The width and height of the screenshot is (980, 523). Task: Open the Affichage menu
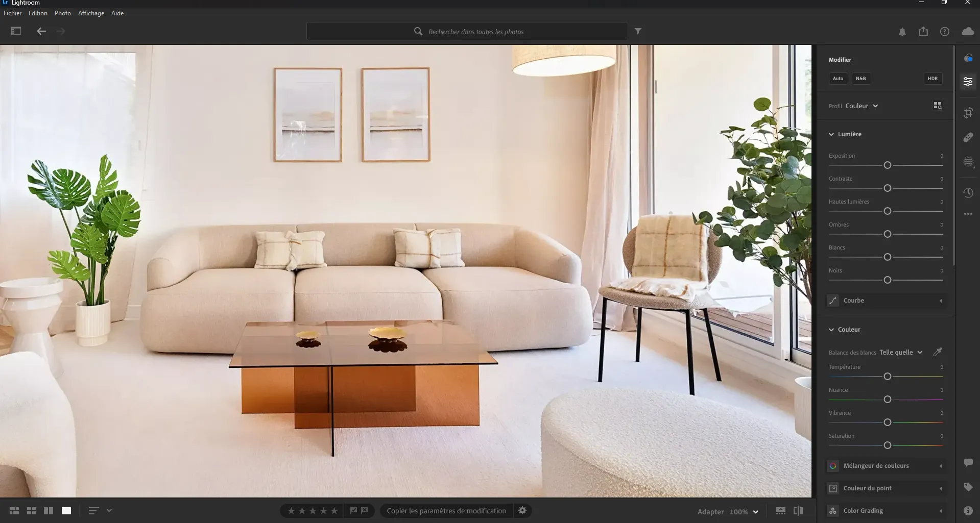[91, 13]
